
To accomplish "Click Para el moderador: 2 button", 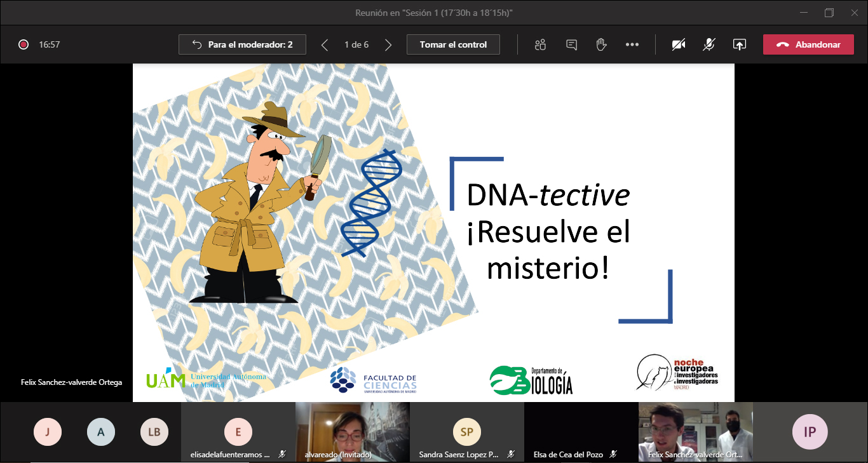I will point(242,44).
